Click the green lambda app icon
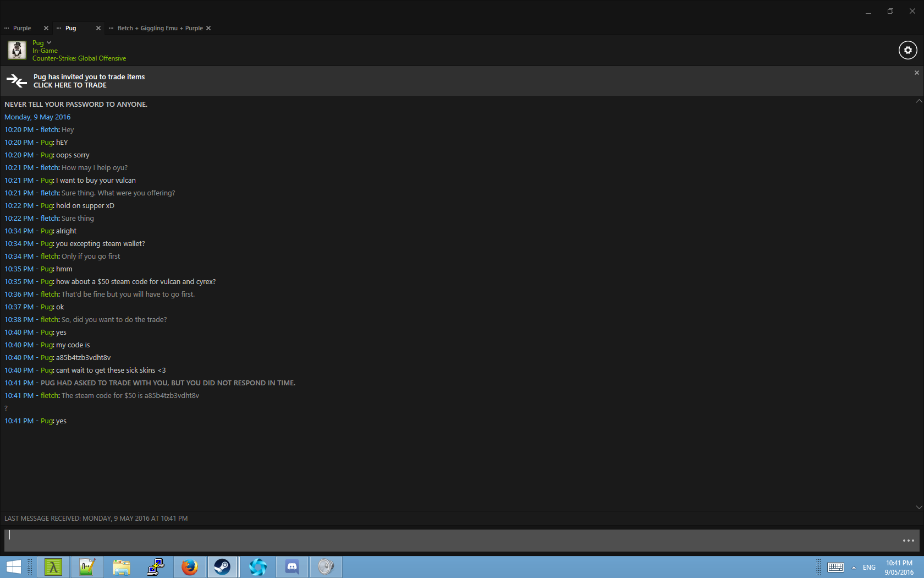Image resolution: width=924 pixels, height=578 pixels. pos(53,567)
